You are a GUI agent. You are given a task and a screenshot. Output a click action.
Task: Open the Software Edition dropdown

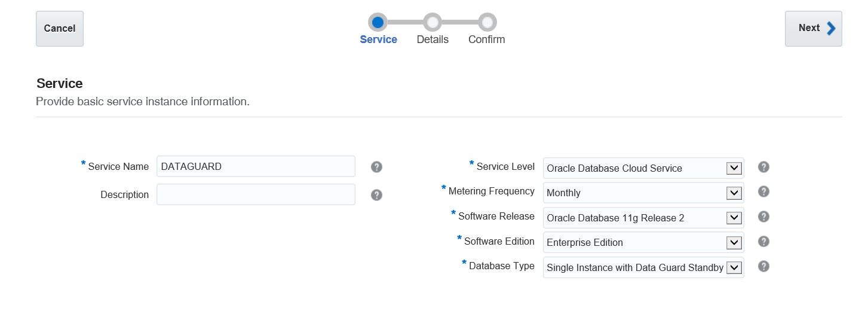coord(734,242)
